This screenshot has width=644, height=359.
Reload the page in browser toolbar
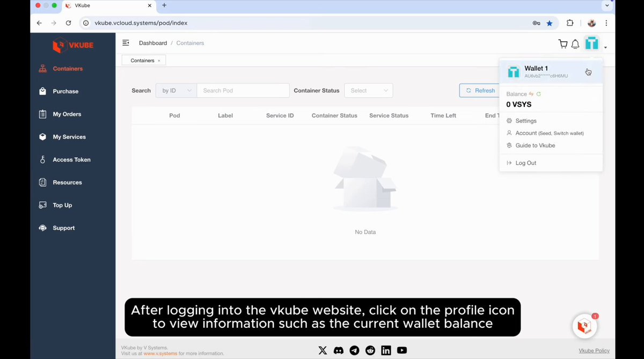point(68,23)
